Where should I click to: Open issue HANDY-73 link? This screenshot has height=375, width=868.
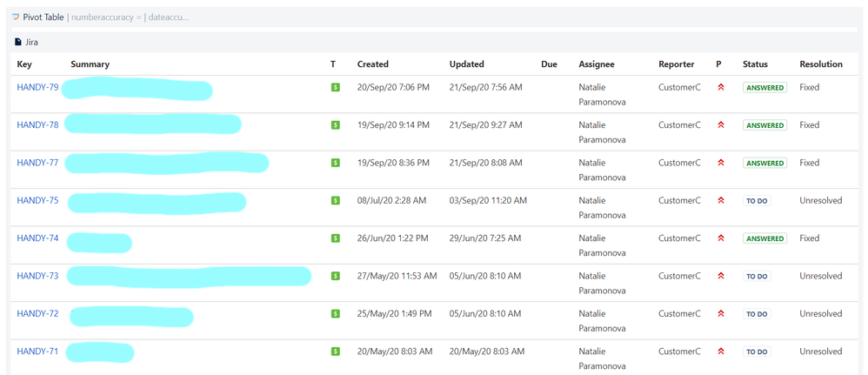[x=37, y=275]
